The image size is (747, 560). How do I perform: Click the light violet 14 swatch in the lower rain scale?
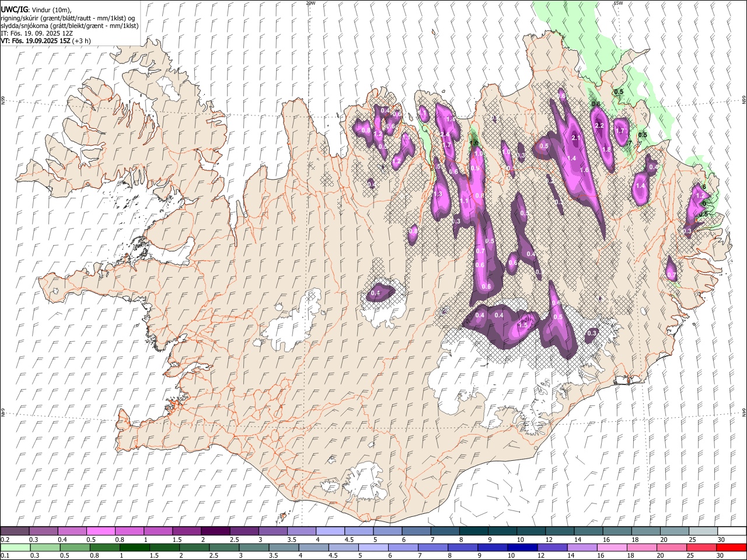(x=582, y=547)
